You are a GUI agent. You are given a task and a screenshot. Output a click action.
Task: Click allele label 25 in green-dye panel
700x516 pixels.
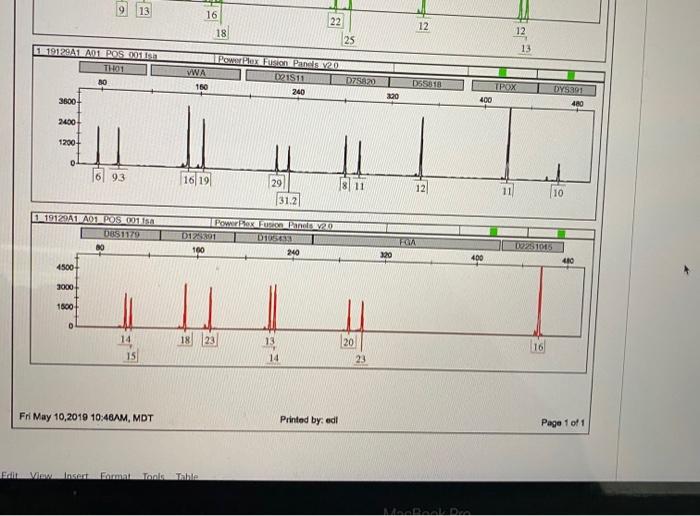(x=349, y=40)
